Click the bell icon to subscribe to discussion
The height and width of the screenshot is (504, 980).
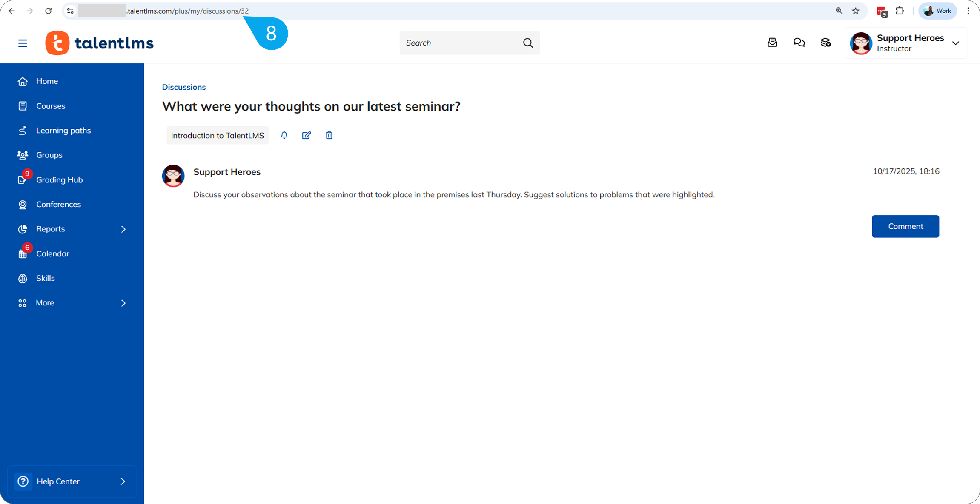[284, 135]
